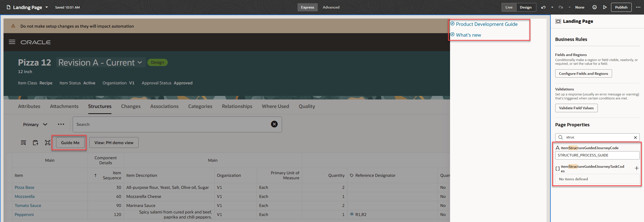Select the Structures tab

click(100, 106)
